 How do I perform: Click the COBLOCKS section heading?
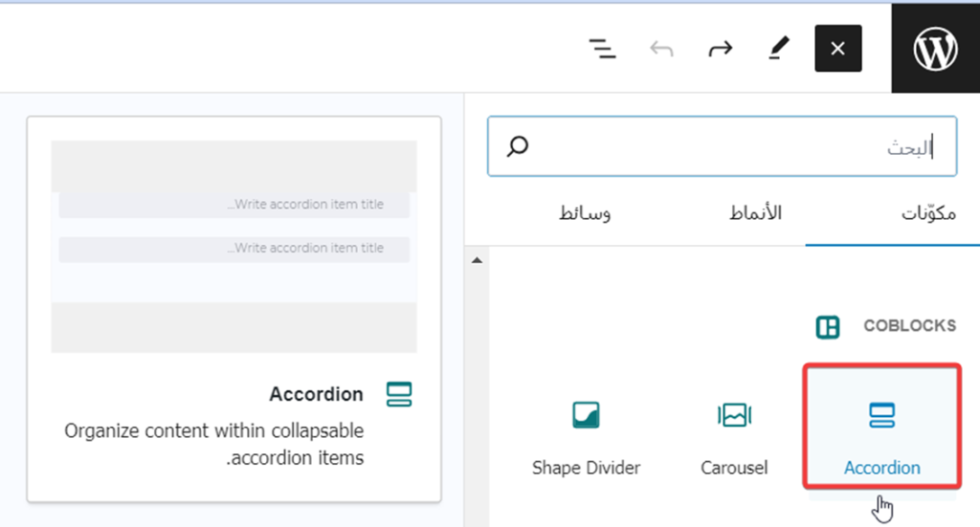click(909, 326)
